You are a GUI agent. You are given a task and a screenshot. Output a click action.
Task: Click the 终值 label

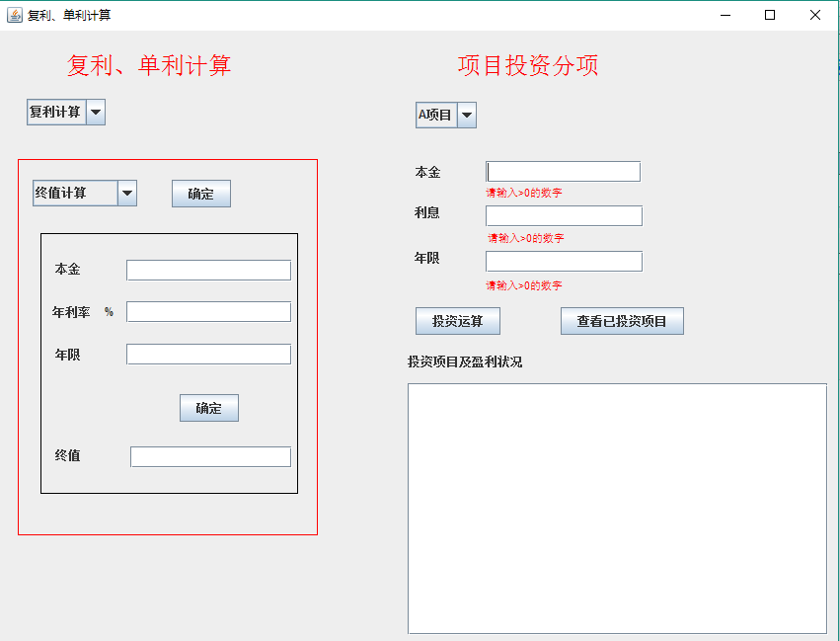coord(67,455)
